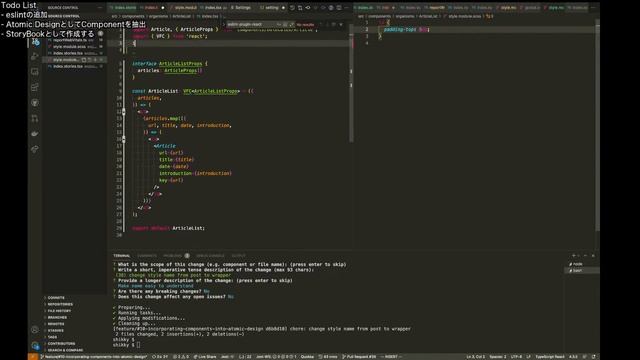Screen dimensions: 640x360
Task: Select the node terminal in the terminal list
Action: tap(582, 264)
